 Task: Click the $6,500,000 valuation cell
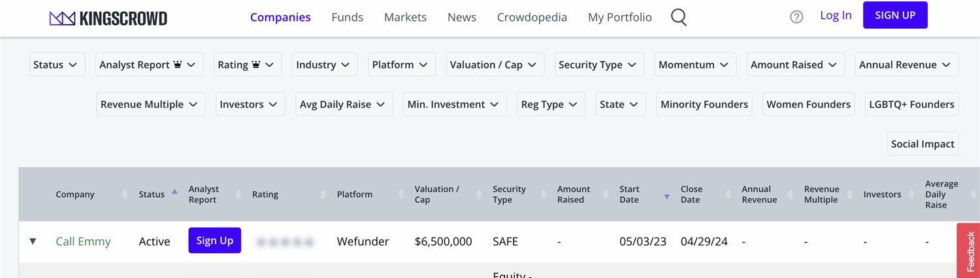444,241
